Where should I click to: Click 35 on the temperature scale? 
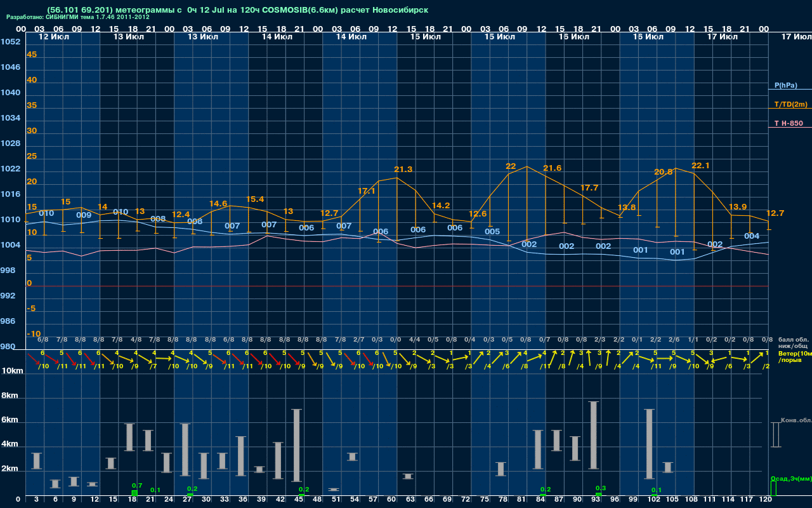coord(32,105)
